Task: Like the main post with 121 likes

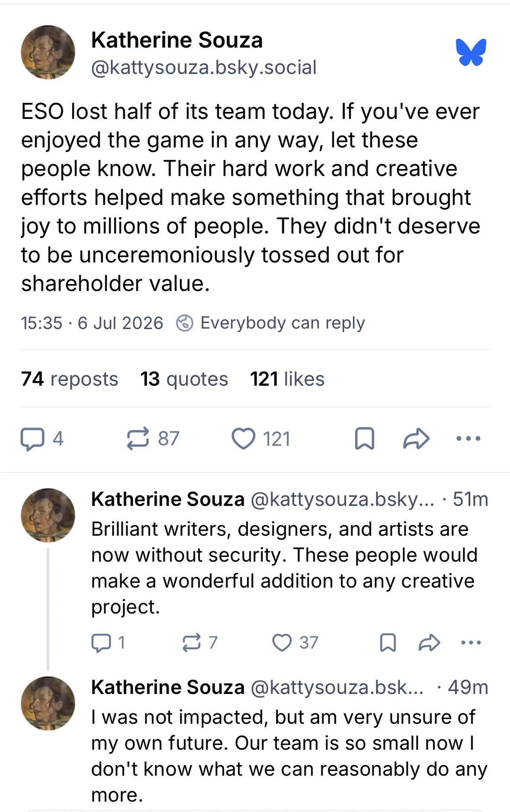Action: (x=261, y=439)
